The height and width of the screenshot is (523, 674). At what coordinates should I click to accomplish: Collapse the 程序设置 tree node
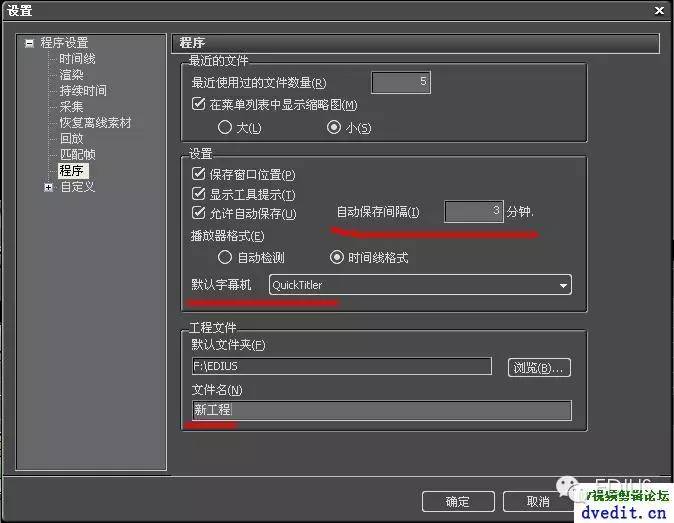pos(29,43)
